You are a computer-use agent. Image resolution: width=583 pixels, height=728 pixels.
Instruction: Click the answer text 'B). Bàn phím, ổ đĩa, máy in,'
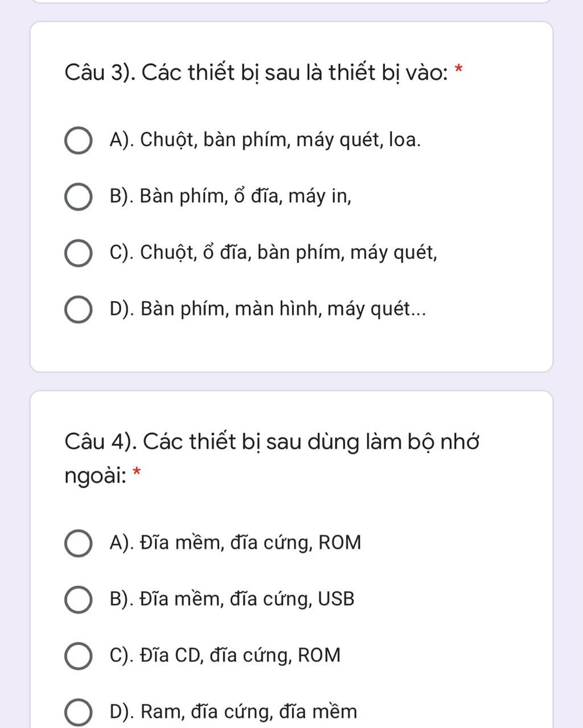pos(231,197)
